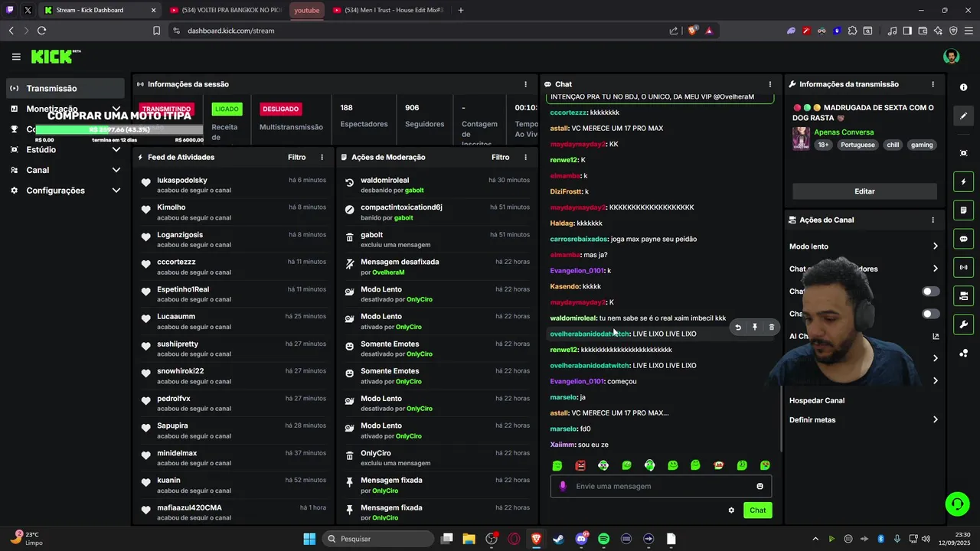
Task: Open Ações do Canal three-dot menu
Action: [933, 220]
